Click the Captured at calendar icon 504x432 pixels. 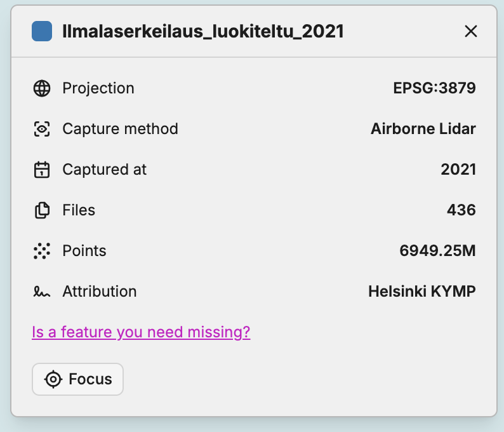pyautogui.click(x=42, y=170)
